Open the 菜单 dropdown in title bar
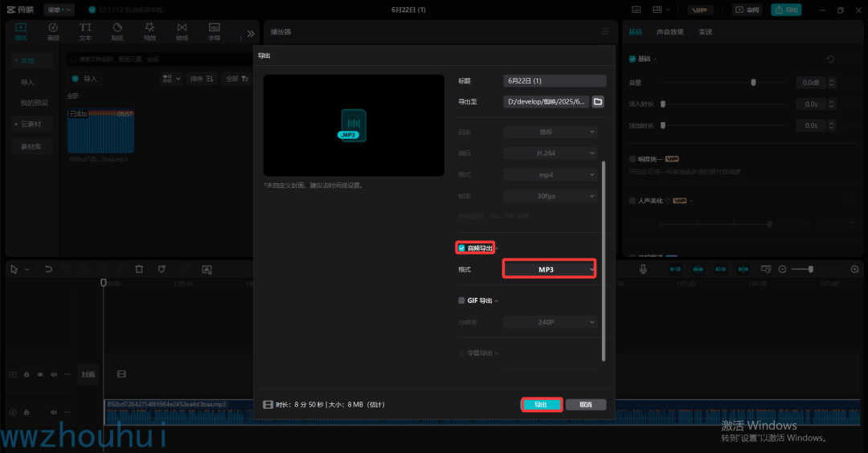 point(59,10)
